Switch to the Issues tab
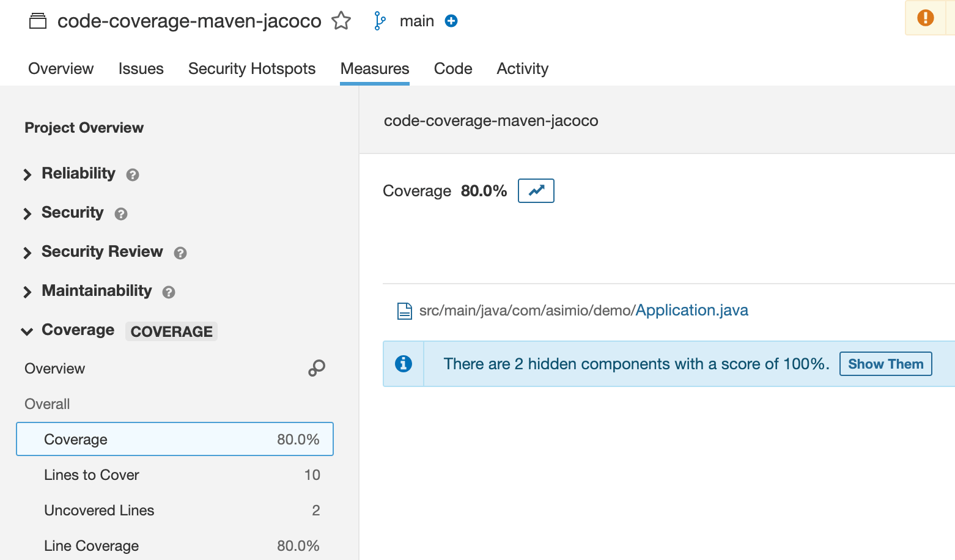 (141, 68)
